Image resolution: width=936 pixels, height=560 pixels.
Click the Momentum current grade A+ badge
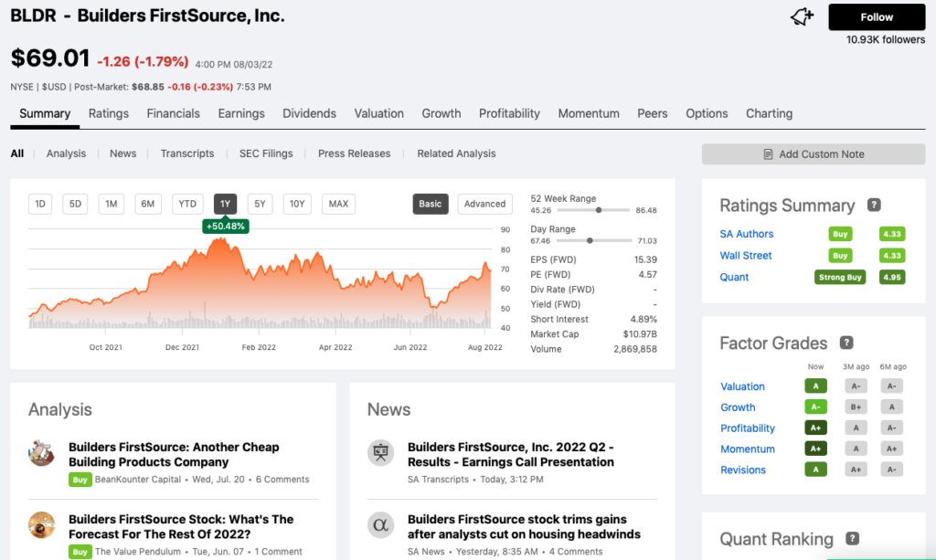point(815,449)
